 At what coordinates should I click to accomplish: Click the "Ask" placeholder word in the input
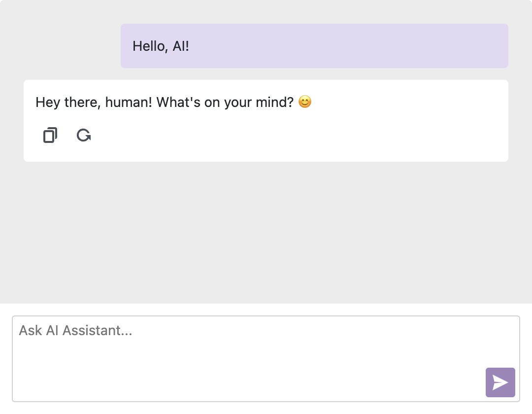pos(31,330)
